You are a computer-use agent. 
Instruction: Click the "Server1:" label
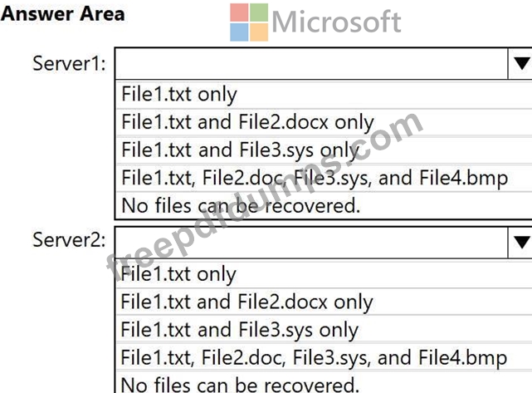click(69, 63)
